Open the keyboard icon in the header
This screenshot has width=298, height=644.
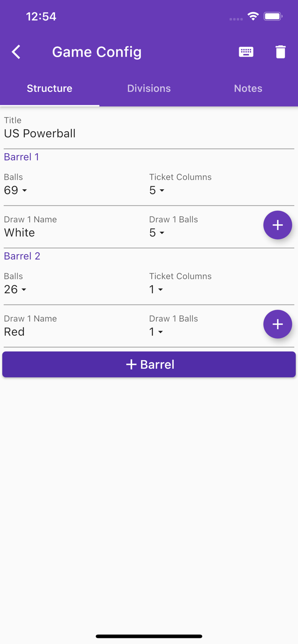(246, 52)
